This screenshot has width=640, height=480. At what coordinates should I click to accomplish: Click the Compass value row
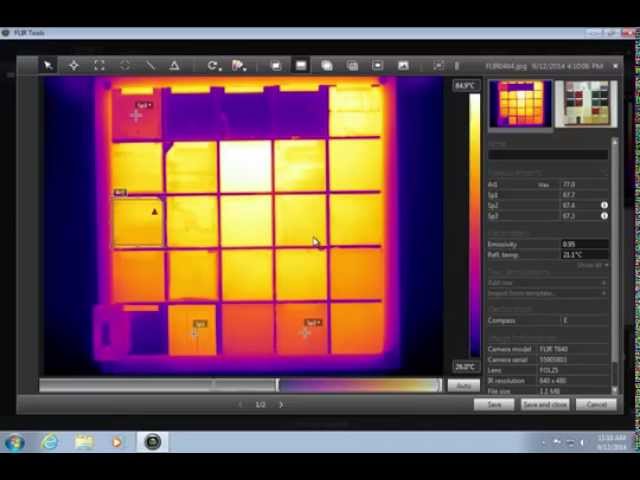click(x=548, y=320)
